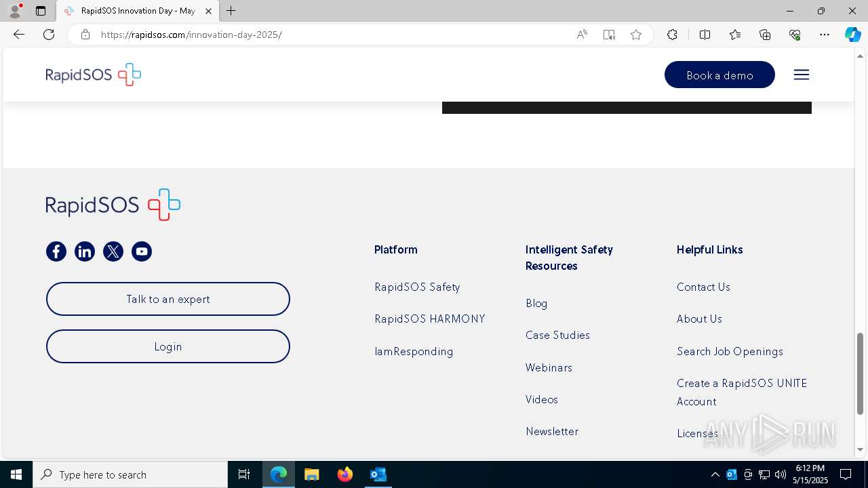The width and height of the screenshot is (868, 488).
Task: Click the RapidSOS footer logo
Action: tap(113, 205)
